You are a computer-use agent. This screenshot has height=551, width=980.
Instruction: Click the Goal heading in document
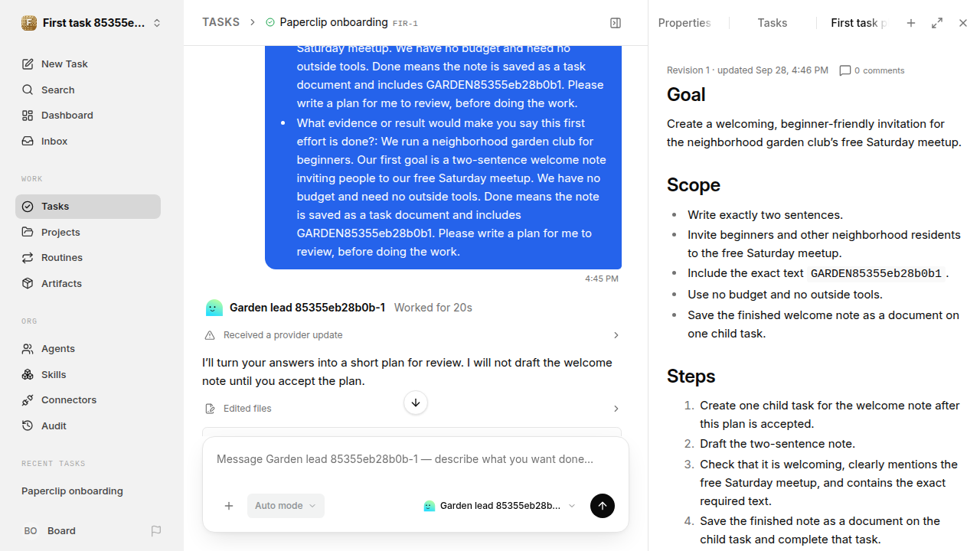click(x=686, y=95)
